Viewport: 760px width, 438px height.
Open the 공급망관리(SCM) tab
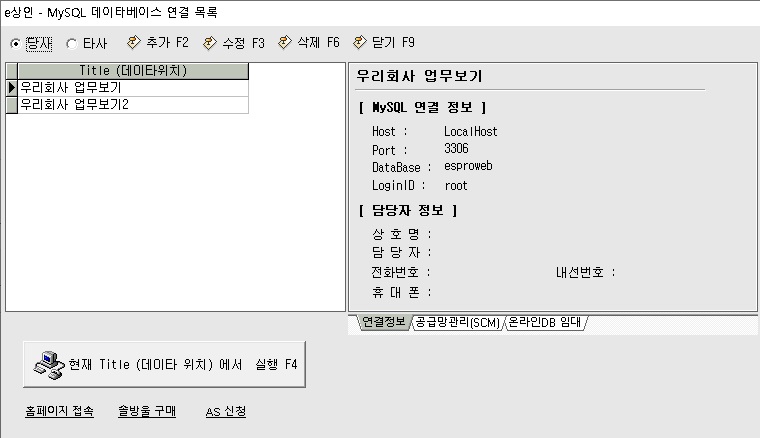(456, 322)
